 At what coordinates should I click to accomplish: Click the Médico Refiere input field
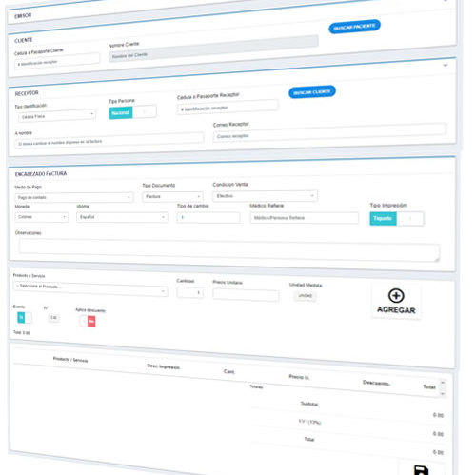coord(305,218)
